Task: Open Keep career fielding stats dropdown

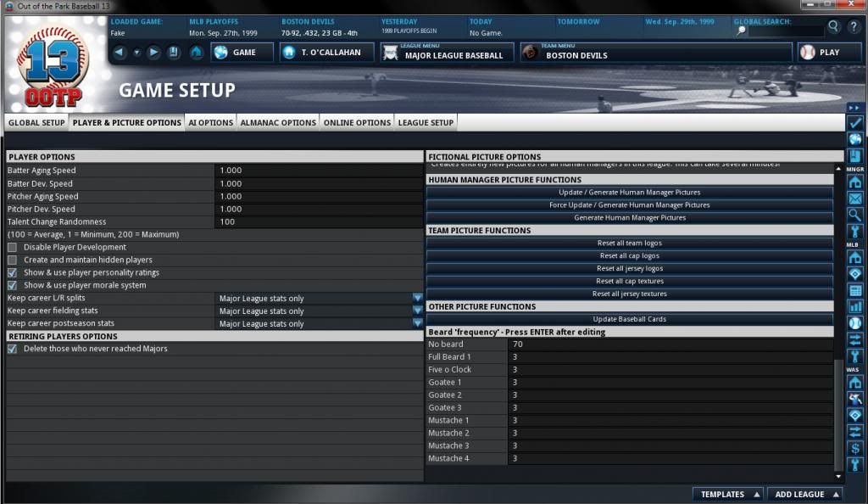Action: tap(417, 311)
